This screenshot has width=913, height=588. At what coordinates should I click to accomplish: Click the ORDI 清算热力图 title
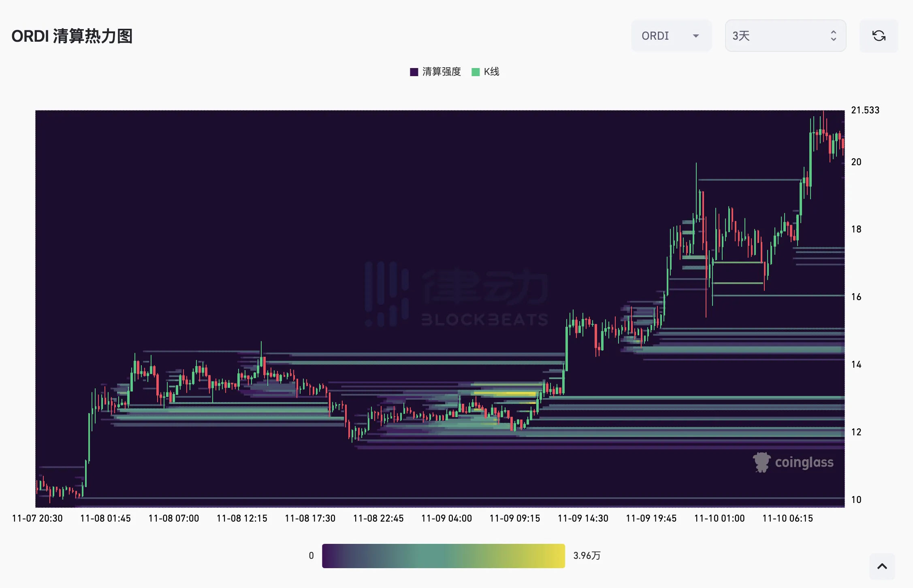(x=72, y=36)
